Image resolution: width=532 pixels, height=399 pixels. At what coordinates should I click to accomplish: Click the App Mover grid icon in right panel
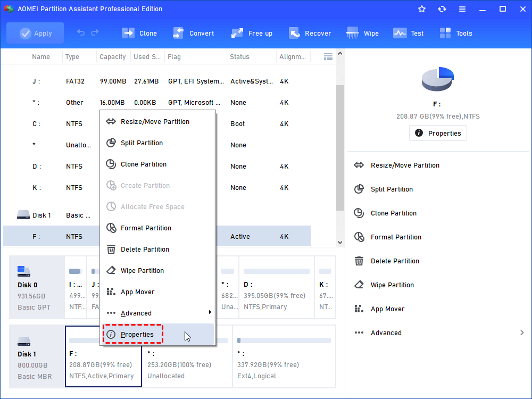(359, 309)
